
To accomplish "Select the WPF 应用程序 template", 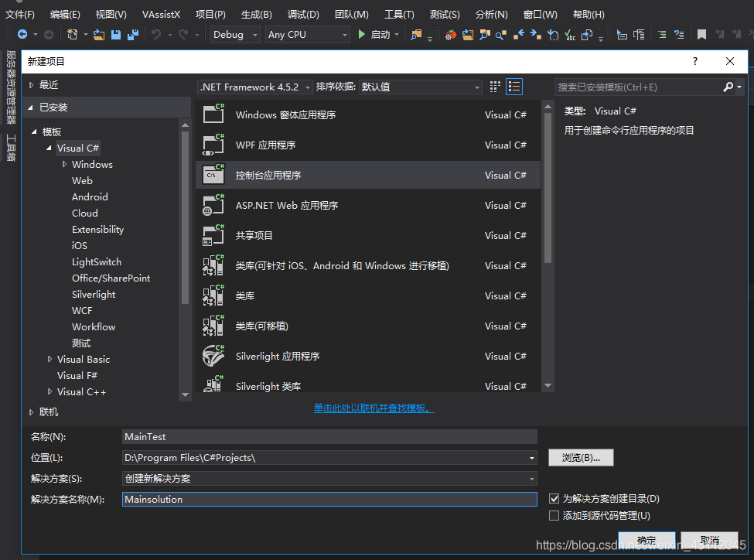I will pos(265,145).
